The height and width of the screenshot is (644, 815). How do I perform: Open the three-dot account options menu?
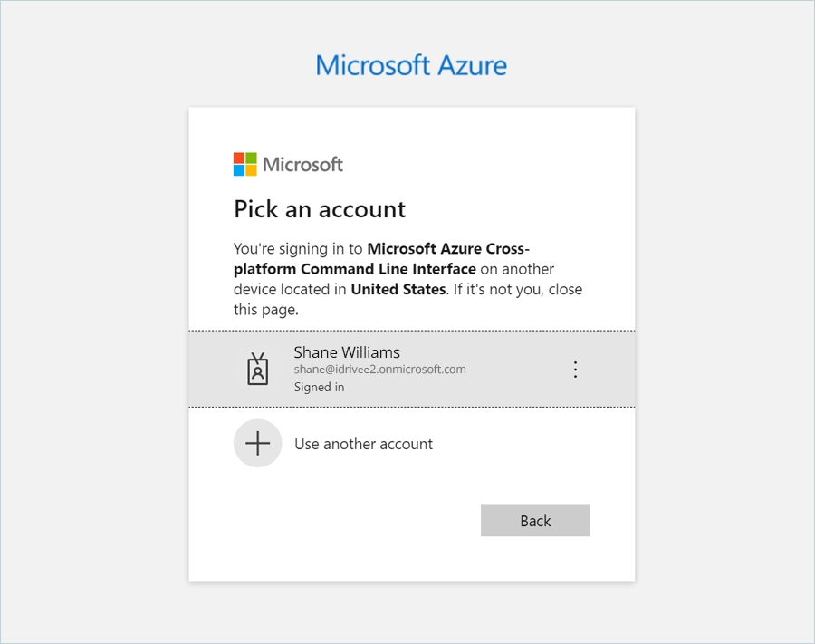tap(575, 370)
